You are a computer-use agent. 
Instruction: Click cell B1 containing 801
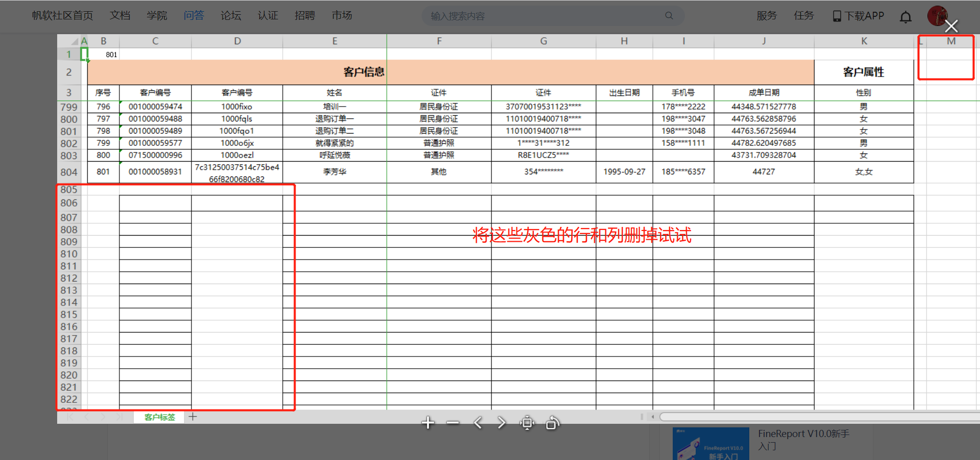point(104,55)
